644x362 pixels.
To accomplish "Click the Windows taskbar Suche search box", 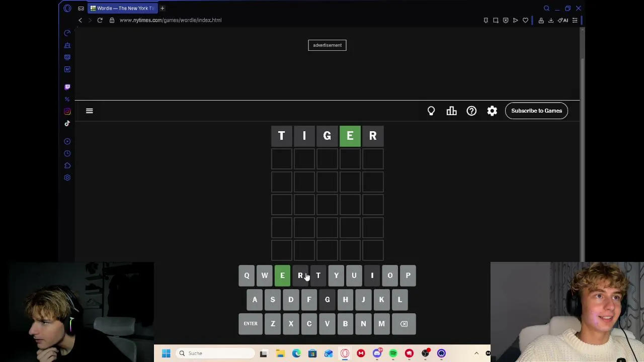I will (216, 353).
